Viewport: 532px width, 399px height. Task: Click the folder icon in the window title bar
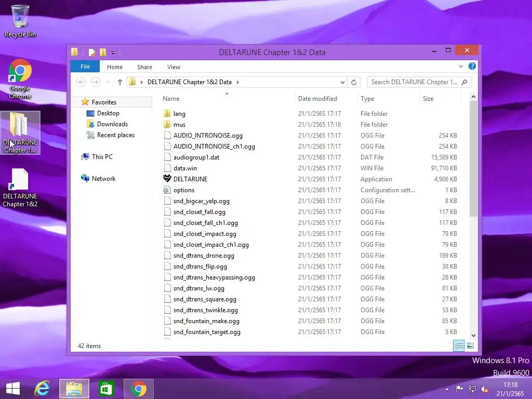pos(75,52)
